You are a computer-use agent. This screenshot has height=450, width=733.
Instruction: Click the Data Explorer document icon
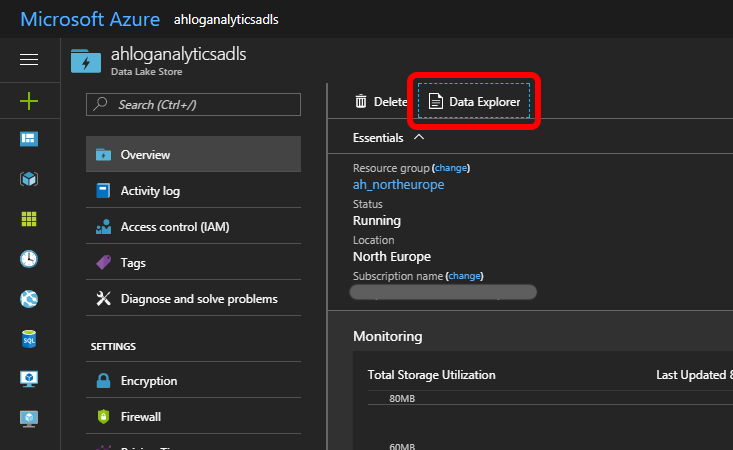tap(436, 101)
